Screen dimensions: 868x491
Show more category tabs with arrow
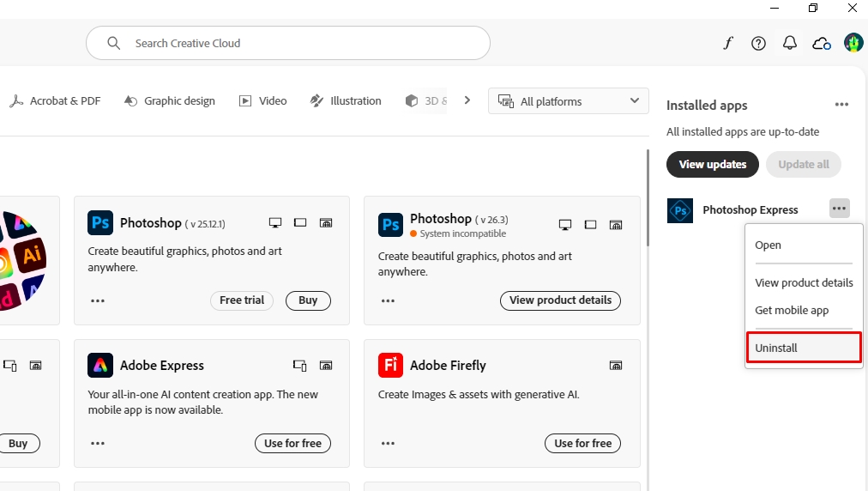[x=467, y=100]
